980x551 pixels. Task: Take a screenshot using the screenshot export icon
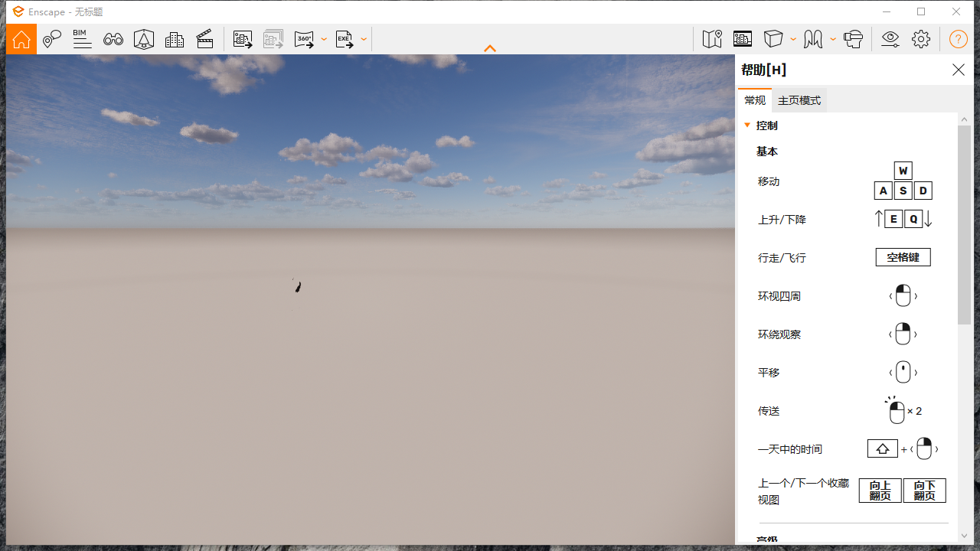[x=243, y=39]
